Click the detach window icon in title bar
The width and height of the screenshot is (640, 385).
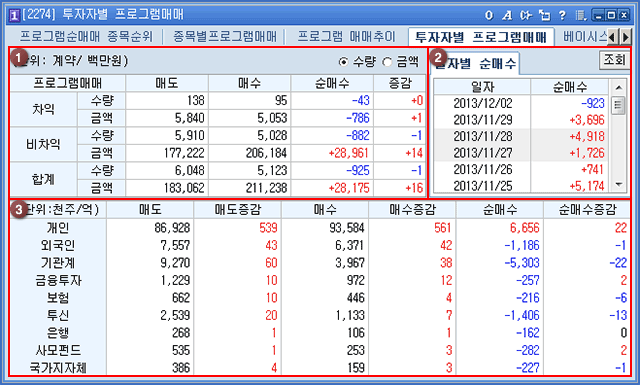click(x=544, y=16)
